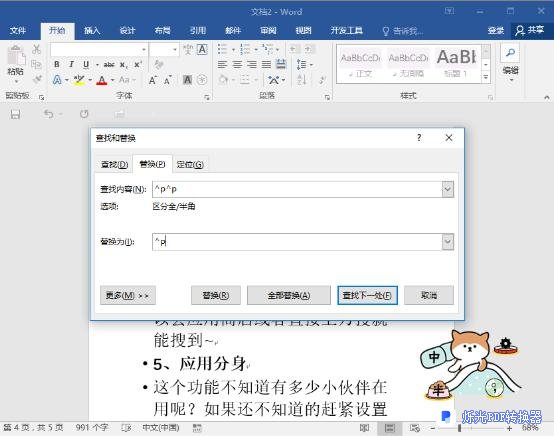Screen dimensions: 554x436
Task: Toggle the strikethrough abc button
Action: pos(109,65)
